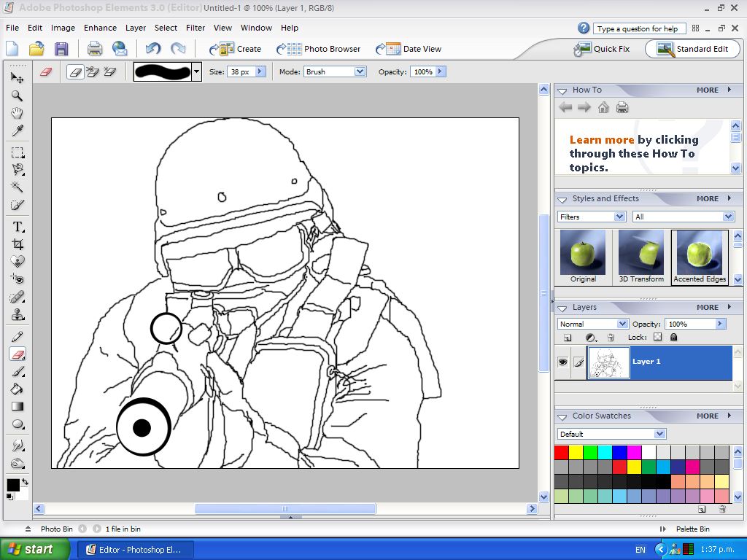Select the Zoom tool

click(x=18, y=96)
